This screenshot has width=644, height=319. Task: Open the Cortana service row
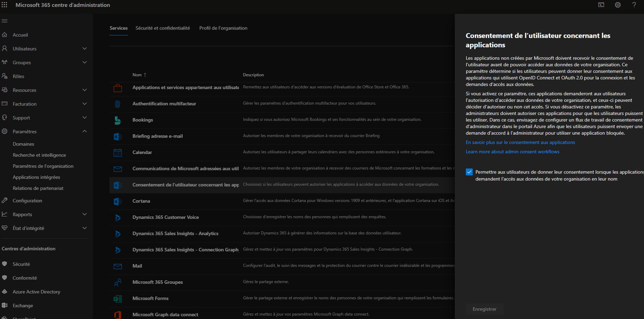click(282, 201)
